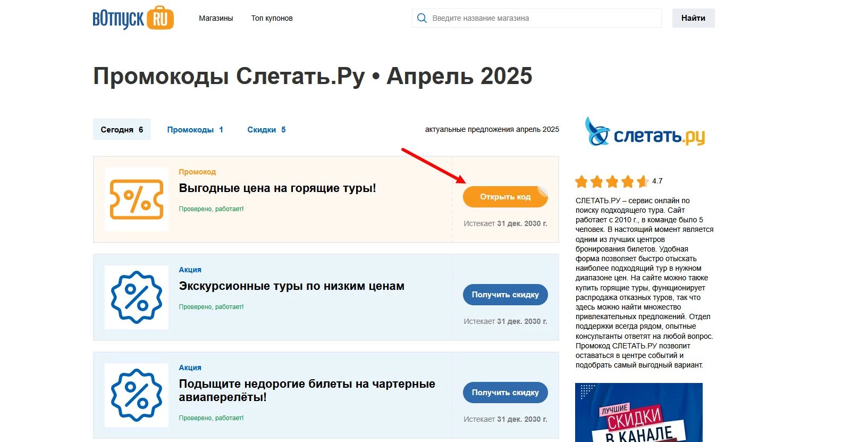Screen dimensions: 868x442
Task: Open the Топ купонов menu item
Action: click(x=272, y=18)
